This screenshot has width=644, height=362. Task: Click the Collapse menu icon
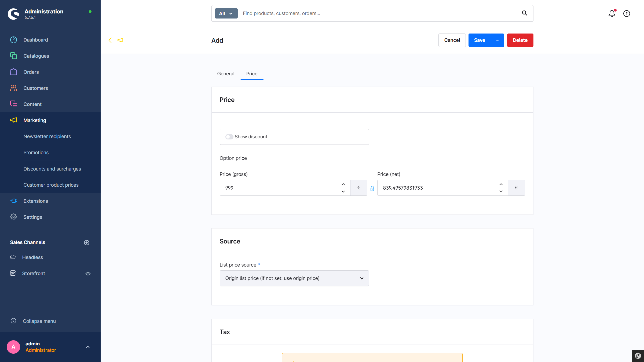click(x=13, y=321)
